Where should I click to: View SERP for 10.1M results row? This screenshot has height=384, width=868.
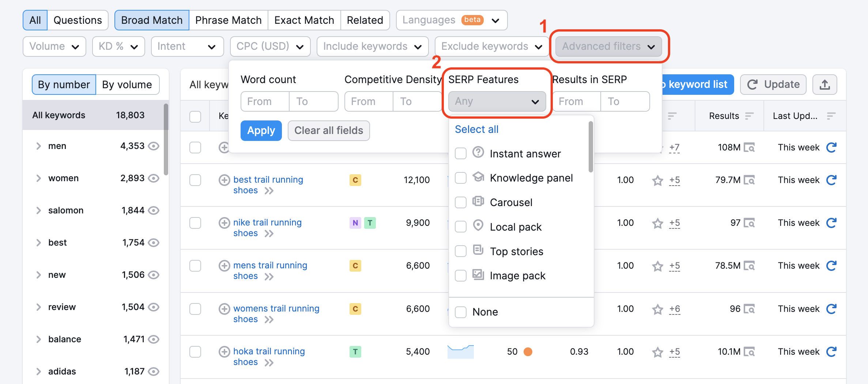749,352
